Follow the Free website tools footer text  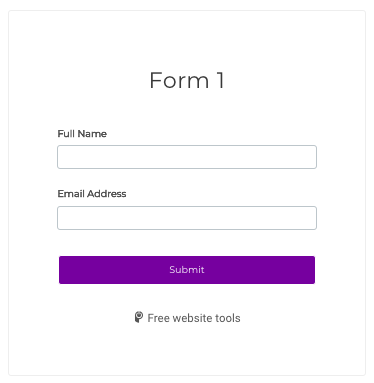pos(194,318)
